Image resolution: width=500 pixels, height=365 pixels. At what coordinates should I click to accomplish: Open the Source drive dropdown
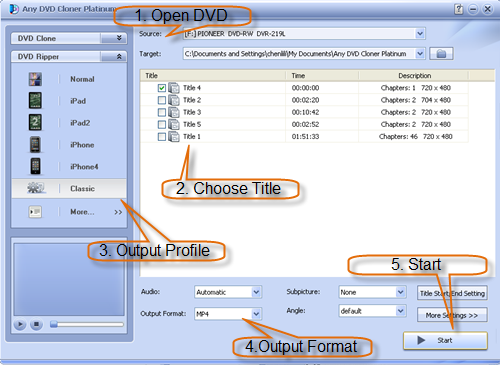click(420, 34)
